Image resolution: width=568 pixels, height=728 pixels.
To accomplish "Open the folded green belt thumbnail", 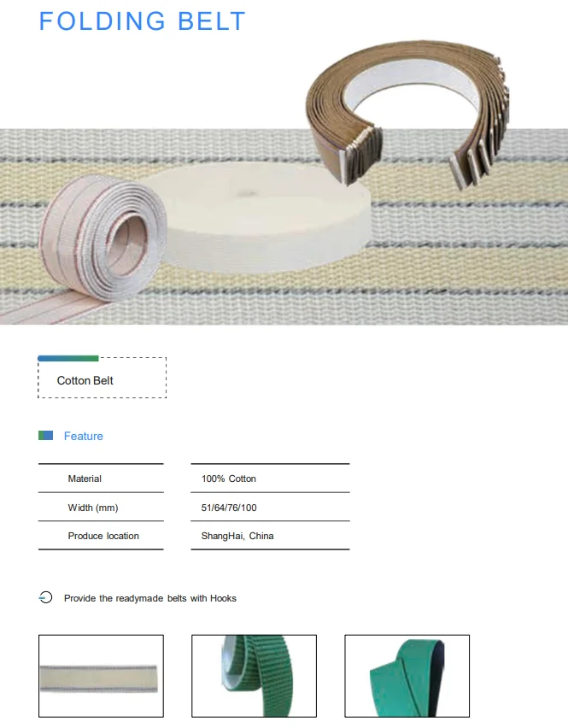I will [x=407, y=676].
